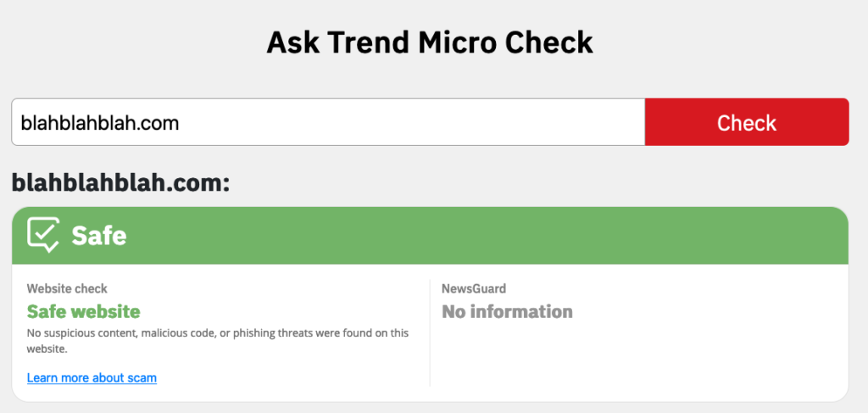
Task: Click the green Safe status banner
Action: click(430, 236)
